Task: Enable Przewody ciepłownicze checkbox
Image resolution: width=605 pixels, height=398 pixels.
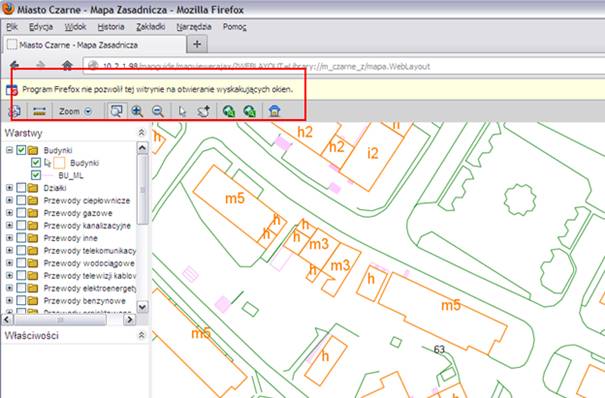Action: coord(21,201)
